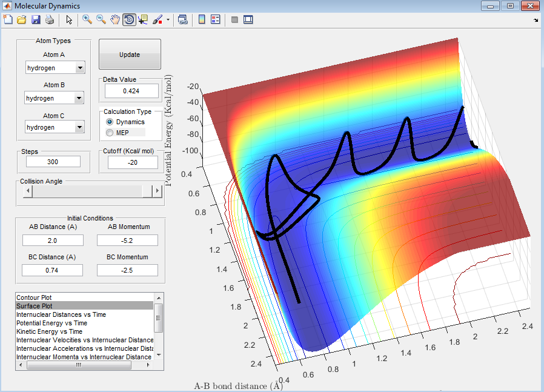
Task: Click the BC Distance input field
Action: [x=52, y=270]
